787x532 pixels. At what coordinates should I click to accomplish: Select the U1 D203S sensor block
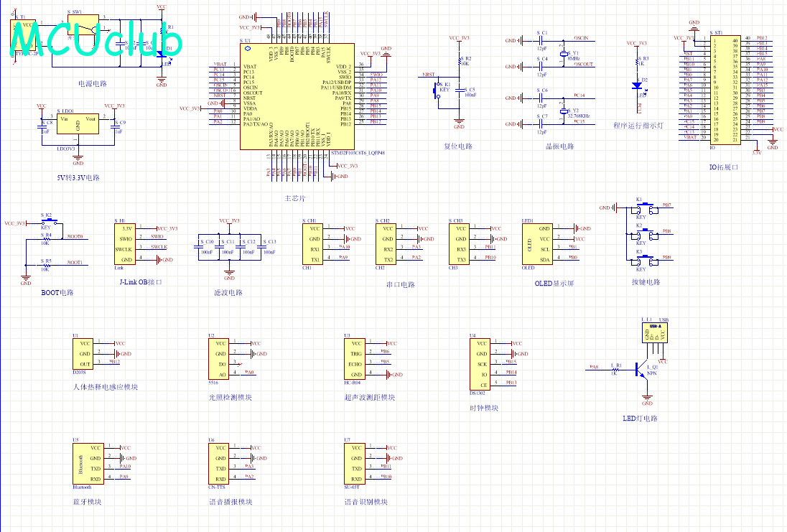tap(83, 354)
